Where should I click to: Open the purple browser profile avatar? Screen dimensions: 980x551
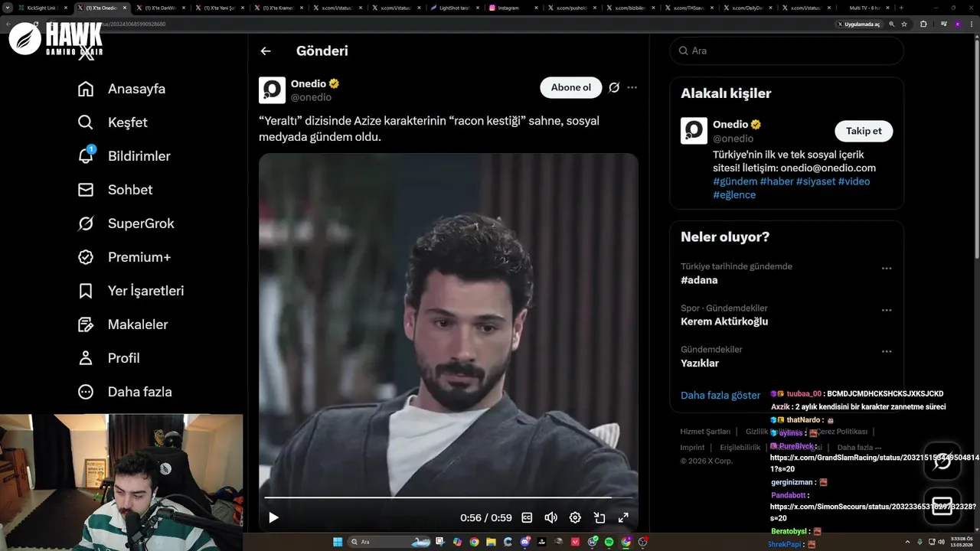point(957,24)
